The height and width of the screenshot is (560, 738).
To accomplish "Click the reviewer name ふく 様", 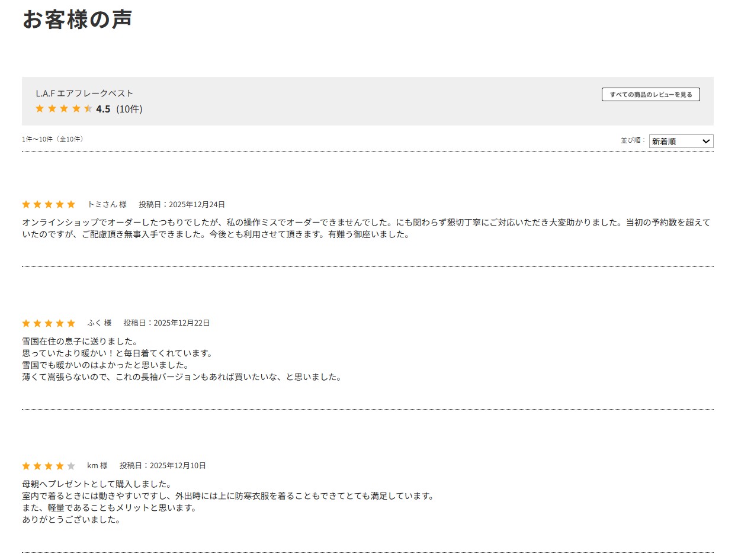I will coord(100,323).
